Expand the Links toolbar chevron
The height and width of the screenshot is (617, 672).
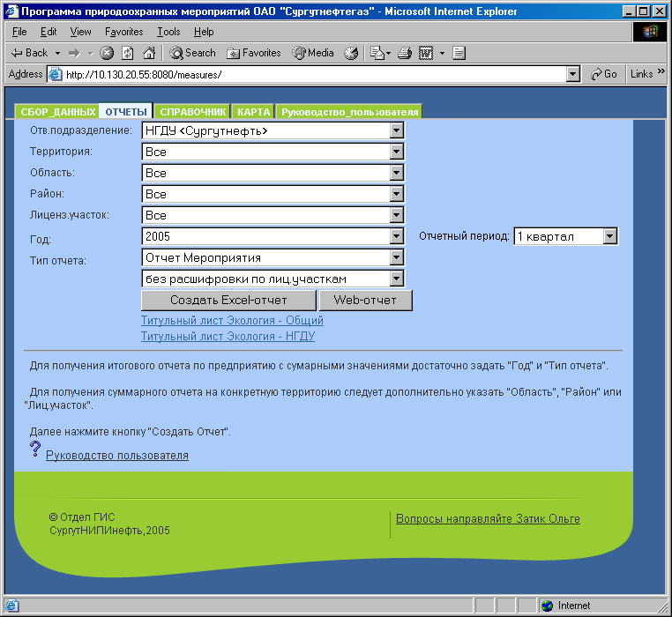661,71
